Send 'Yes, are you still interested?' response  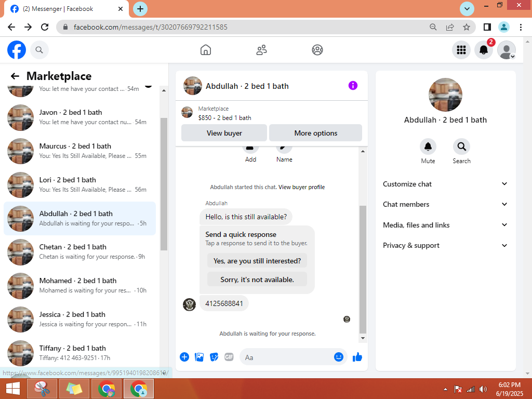tap(257, 261)
